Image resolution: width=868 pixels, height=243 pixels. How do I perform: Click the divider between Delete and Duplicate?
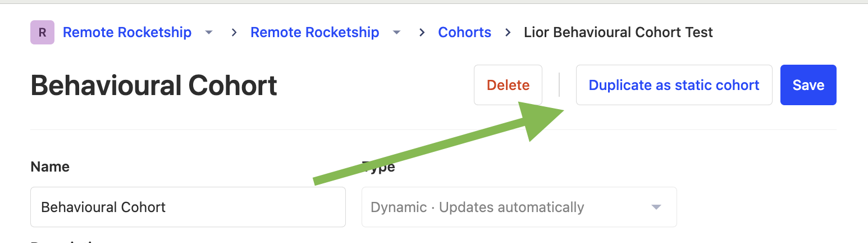559,85
